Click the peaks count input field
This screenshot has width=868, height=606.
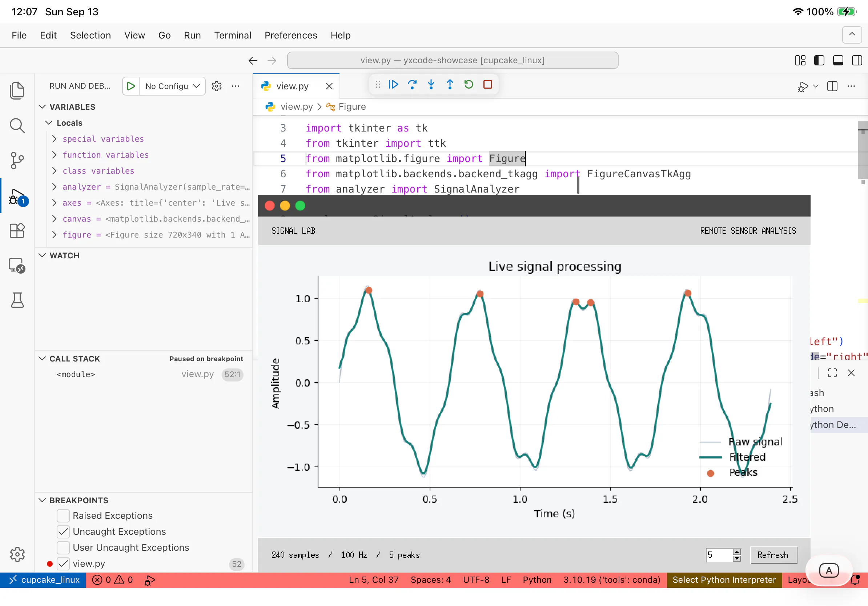(719, 555)
